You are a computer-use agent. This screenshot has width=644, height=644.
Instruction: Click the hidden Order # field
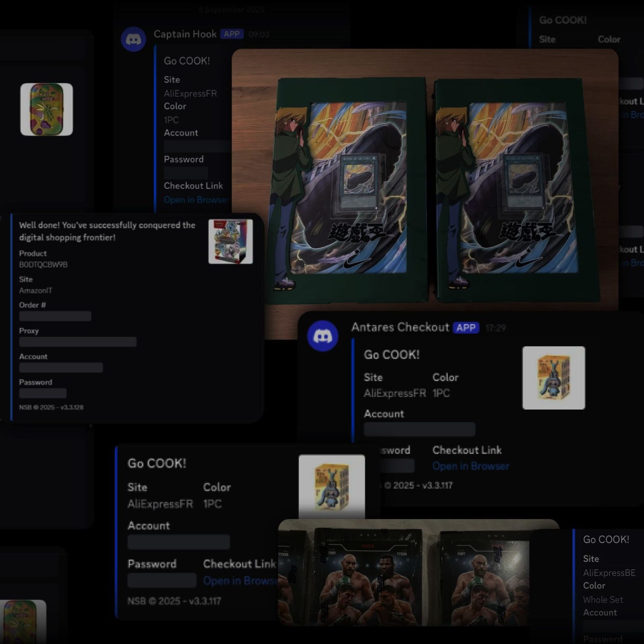tap(55, 316)
